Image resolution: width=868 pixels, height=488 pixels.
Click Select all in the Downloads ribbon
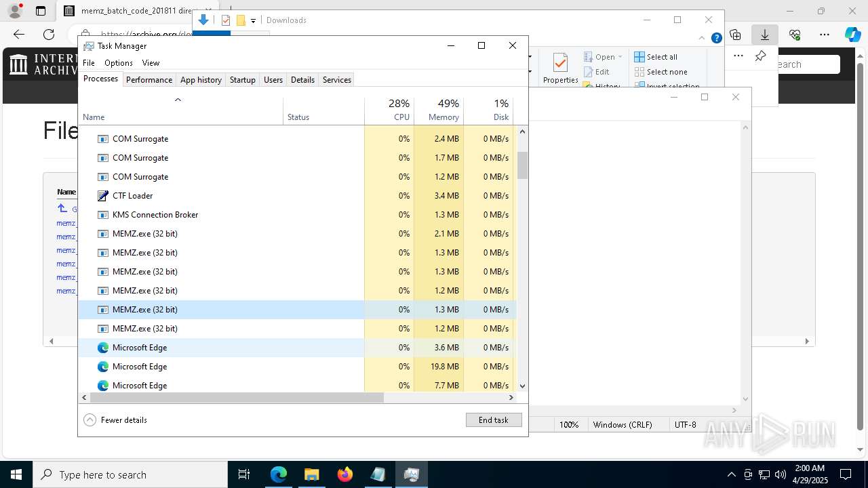click(656, 57)
